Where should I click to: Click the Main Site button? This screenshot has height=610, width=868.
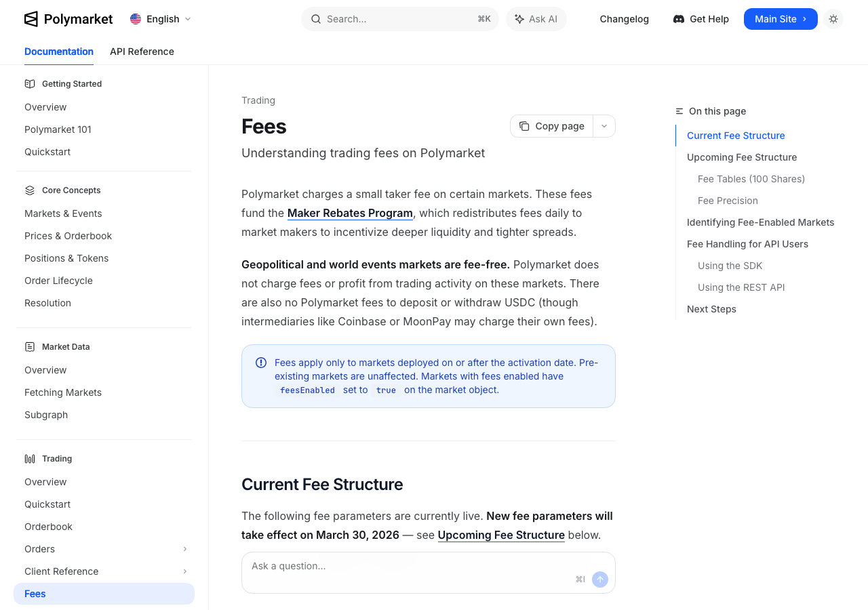click(x=781, y=19)
